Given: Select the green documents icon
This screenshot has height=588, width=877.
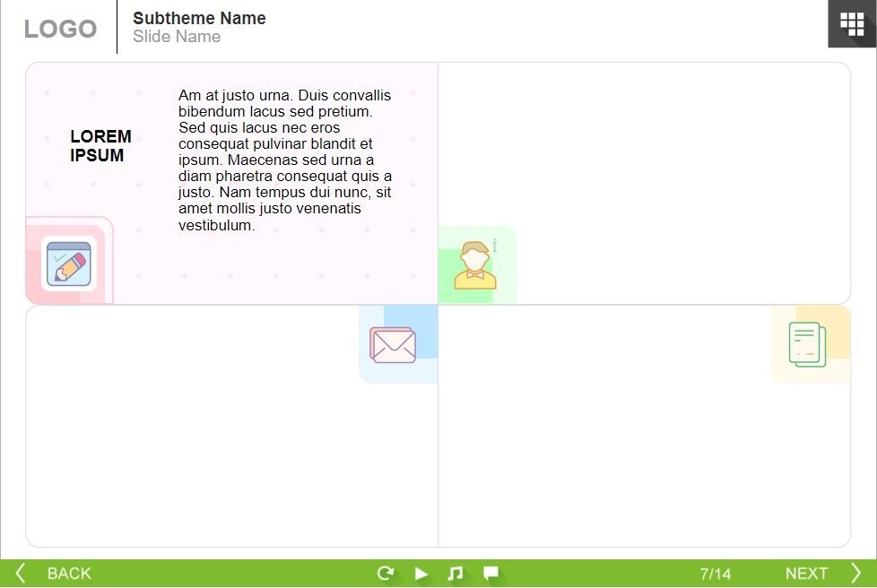Looking at the screenshot, I should pos(807,344).
